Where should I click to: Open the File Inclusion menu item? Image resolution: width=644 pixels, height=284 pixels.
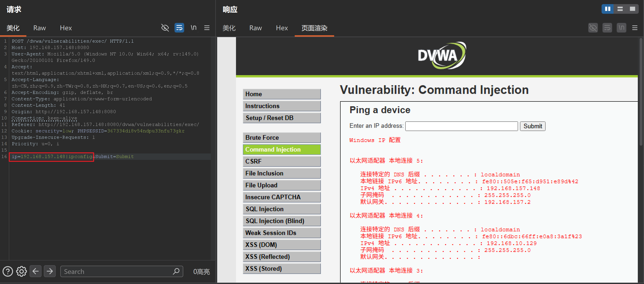click(282, 173)
